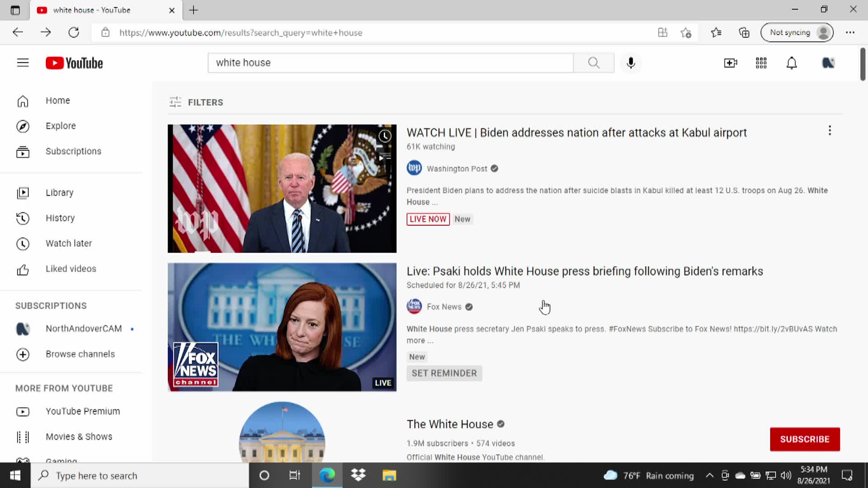Add Biden video to Watch later clock icon
The width and height of the screenshot is (868, 488).
point(385,136)
